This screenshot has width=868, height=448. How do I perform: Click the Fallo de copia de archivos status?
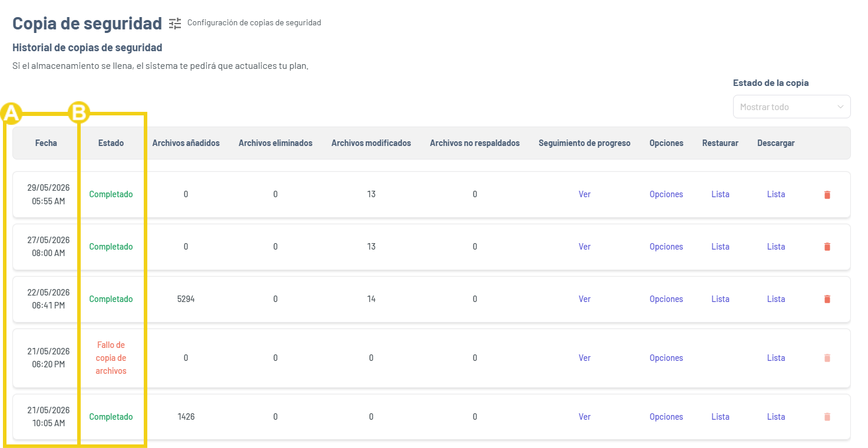pos(111,358)
